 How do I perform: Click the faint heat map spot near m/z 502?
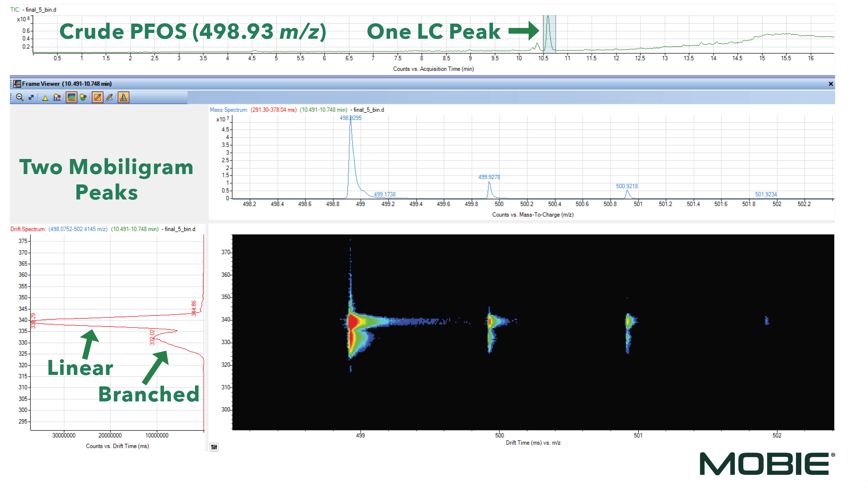pos(767,320)
